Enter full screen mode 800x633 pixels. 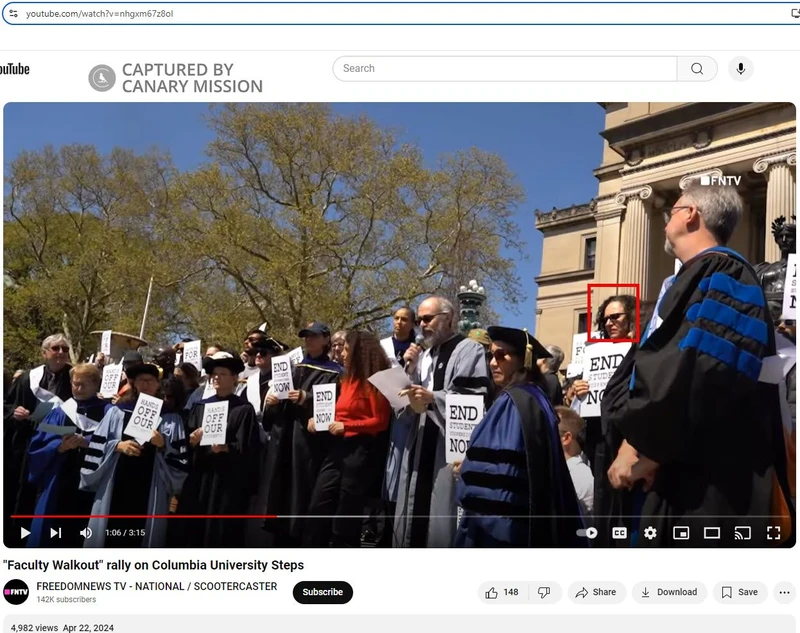[773, 533]
